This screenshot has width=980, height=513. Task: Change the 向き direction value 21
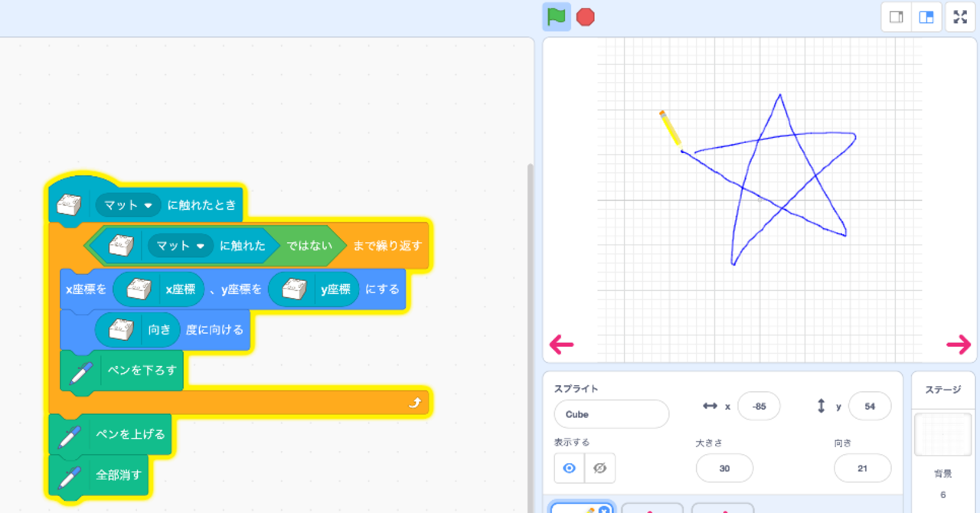tap(862, 468)
